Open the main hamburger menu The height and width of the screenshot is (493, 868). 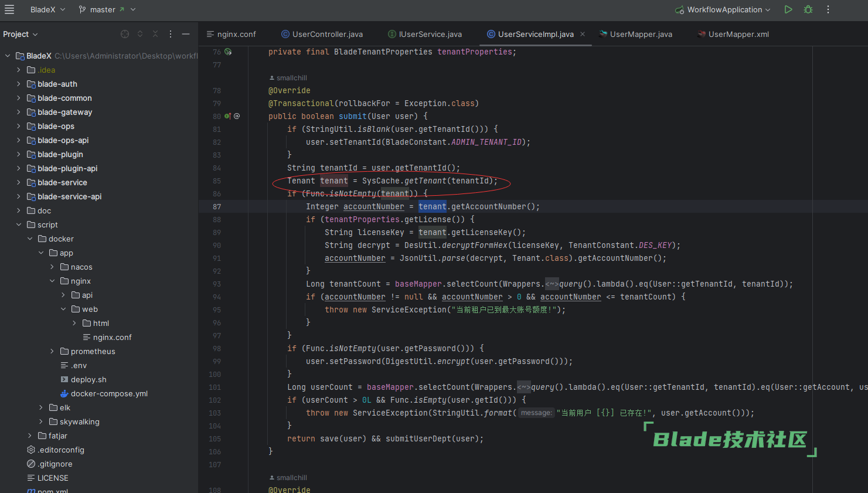[x=9, y=9]
